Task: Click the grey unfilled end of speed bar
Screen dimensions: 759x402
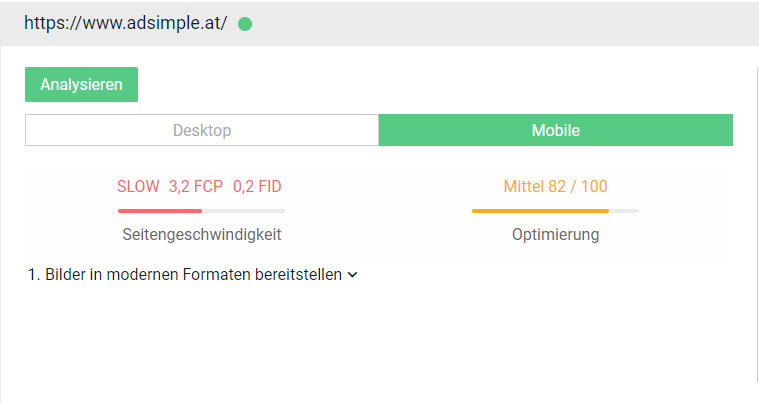Action: [244, 211]
